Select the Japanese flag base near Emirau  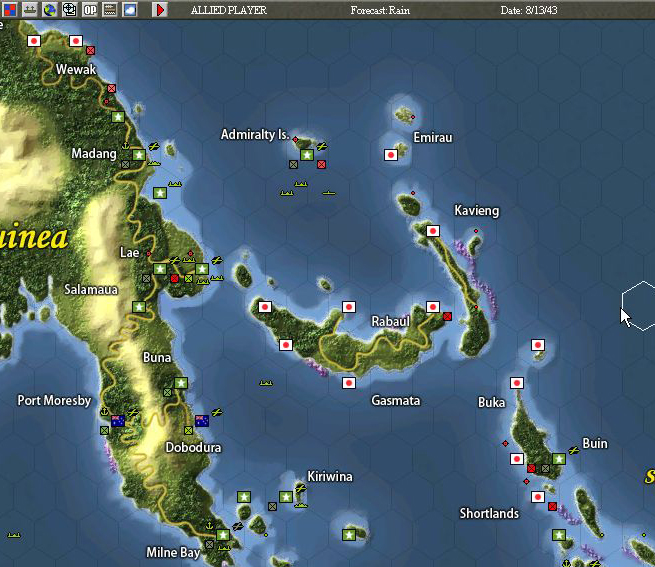tap(391, 155)
